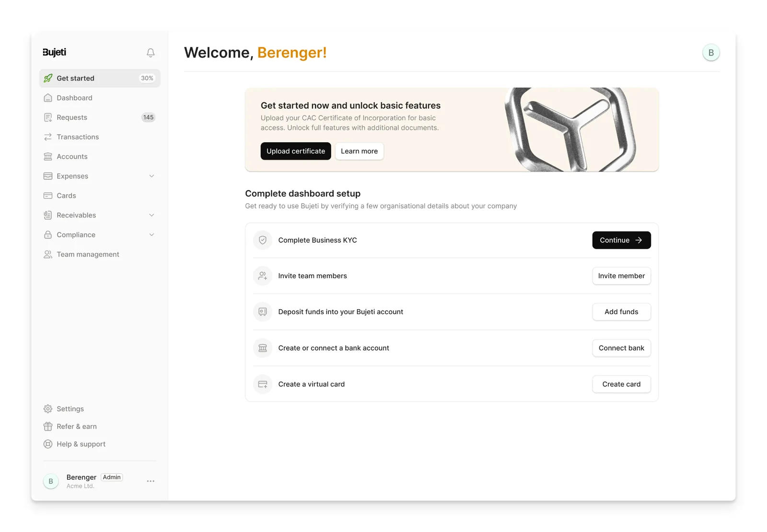This screenshot has width=767, height=532.
Task: Click the 'Invite team members' text
Action: (313, 276)
